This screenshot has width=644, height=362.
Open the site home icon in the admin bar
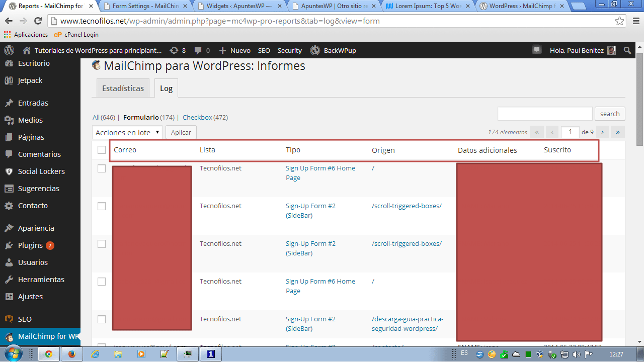pos(26,50)
